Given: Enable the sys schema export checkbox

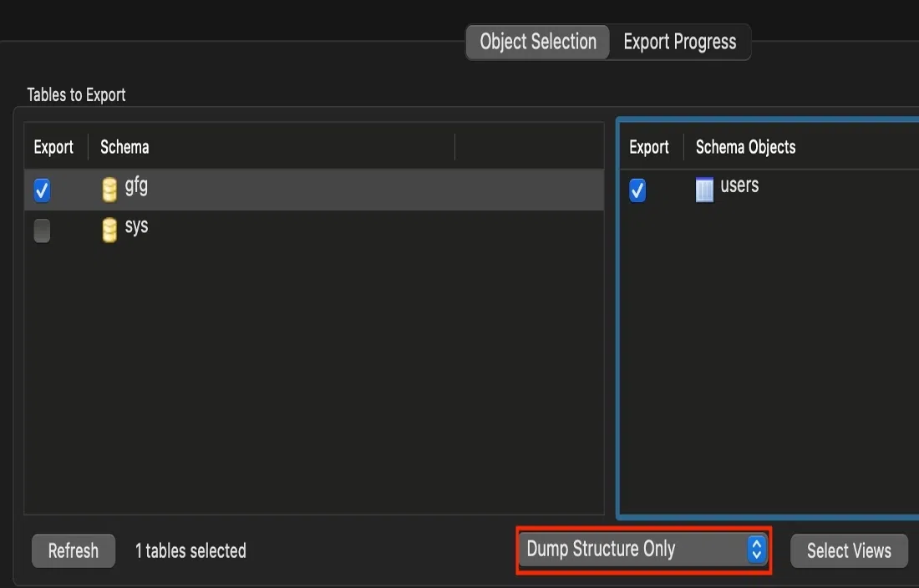Looking at the screenshot, I should (42, 230).
